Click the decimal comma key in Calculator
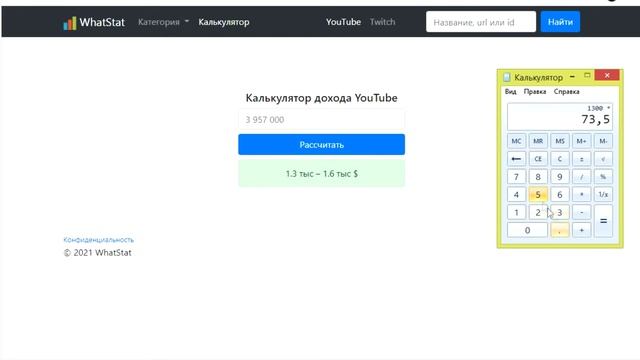The width and height of the screenshot is (640, 360). click(x=560, y=230)
